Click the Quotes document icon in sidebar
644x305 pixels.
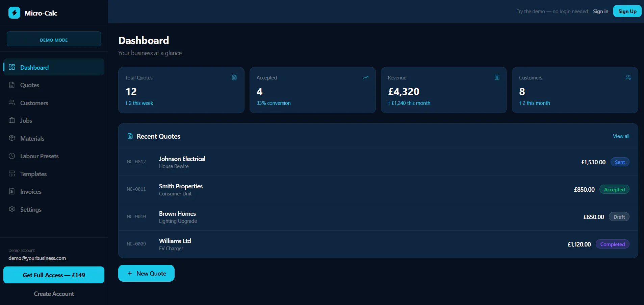click(12, 85)
